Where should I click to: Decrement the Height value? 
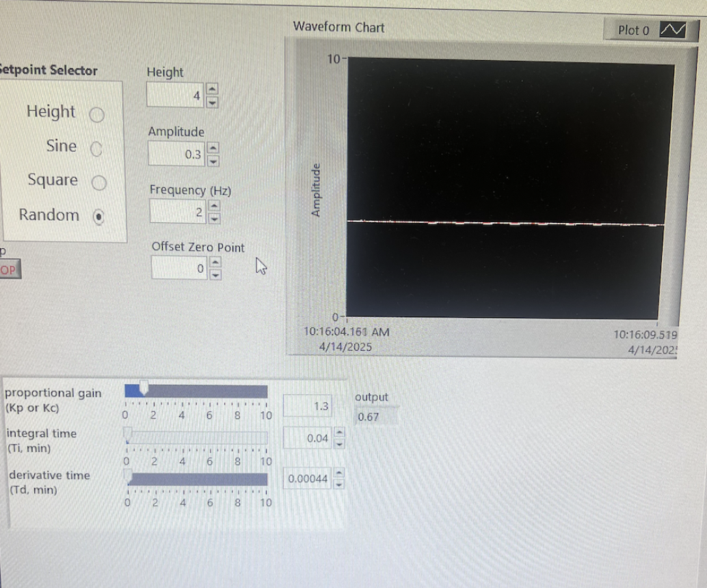[212, 102]
